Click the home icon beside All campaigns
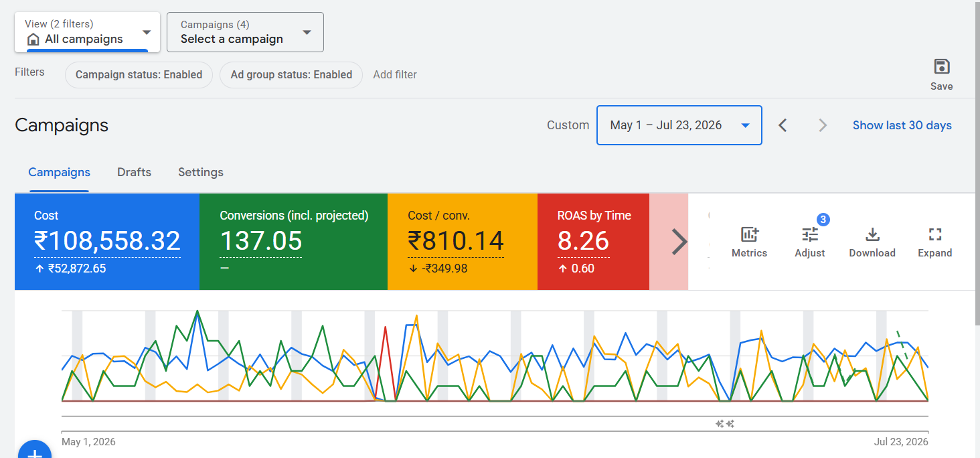 [x=33, y=40]
